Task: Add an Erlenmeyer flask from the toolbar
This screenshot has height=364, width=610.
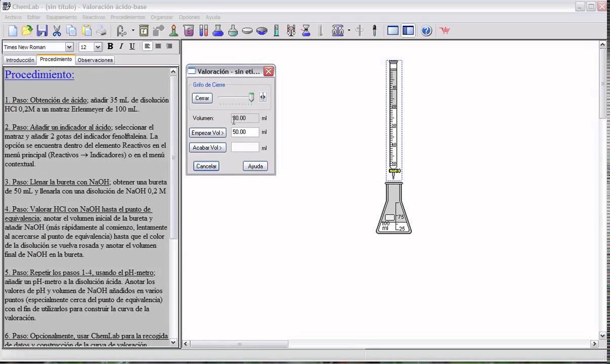Action: coord(218,31)
